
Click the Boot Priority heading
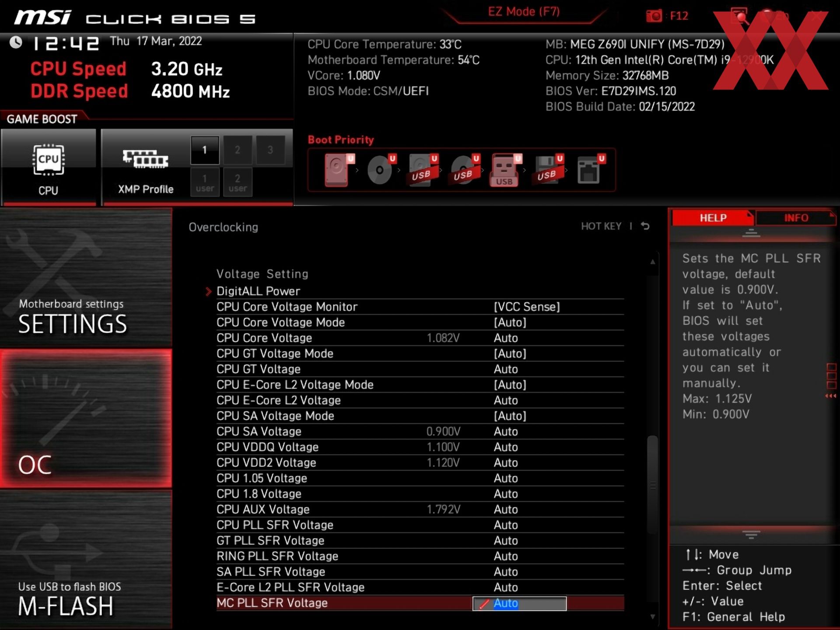coord(341,140)
